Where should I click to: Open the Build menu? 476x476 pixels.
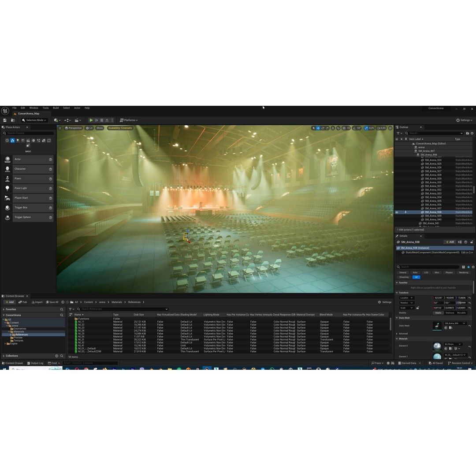(56, 108)
